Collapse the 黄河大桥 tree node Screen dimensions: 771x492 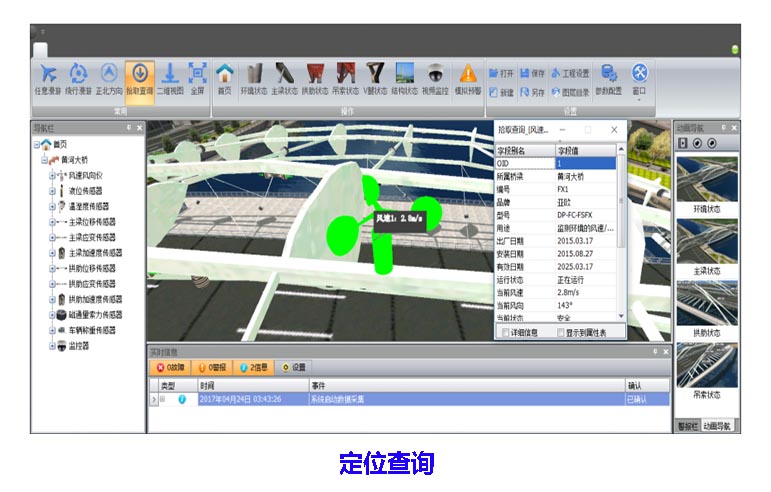[43, 159]
